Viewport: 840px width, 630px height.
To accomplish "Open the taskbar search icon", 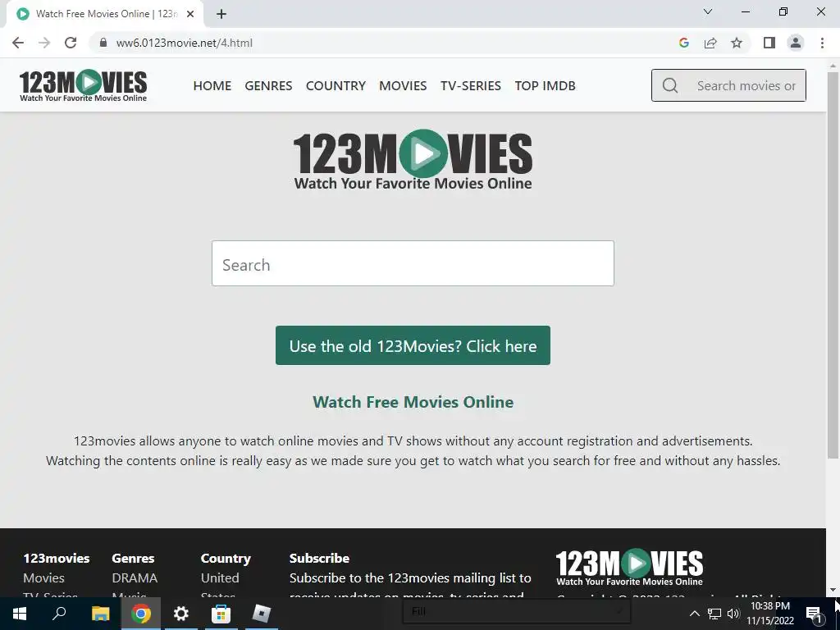I will click(x=59, y=614).
